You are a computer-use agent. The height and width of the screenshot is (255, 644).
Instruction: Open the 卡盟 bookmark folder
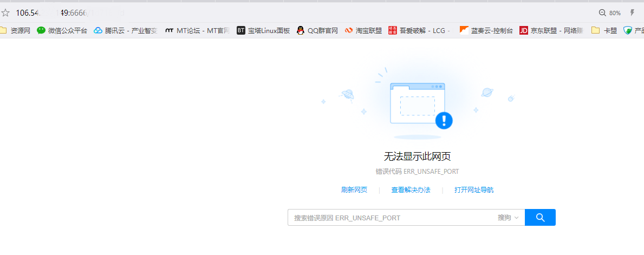[x=604, y=30]
